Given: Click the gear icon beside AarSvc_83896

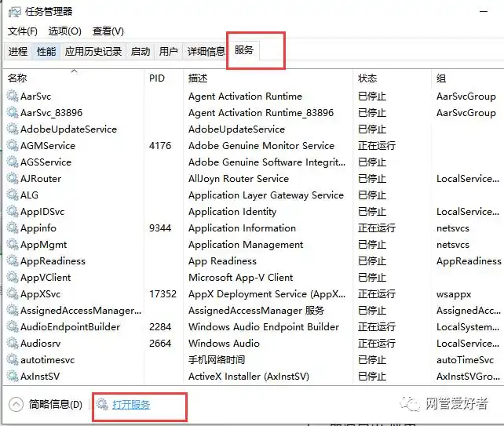Looking at the screenshot, I should coord(13,112).
